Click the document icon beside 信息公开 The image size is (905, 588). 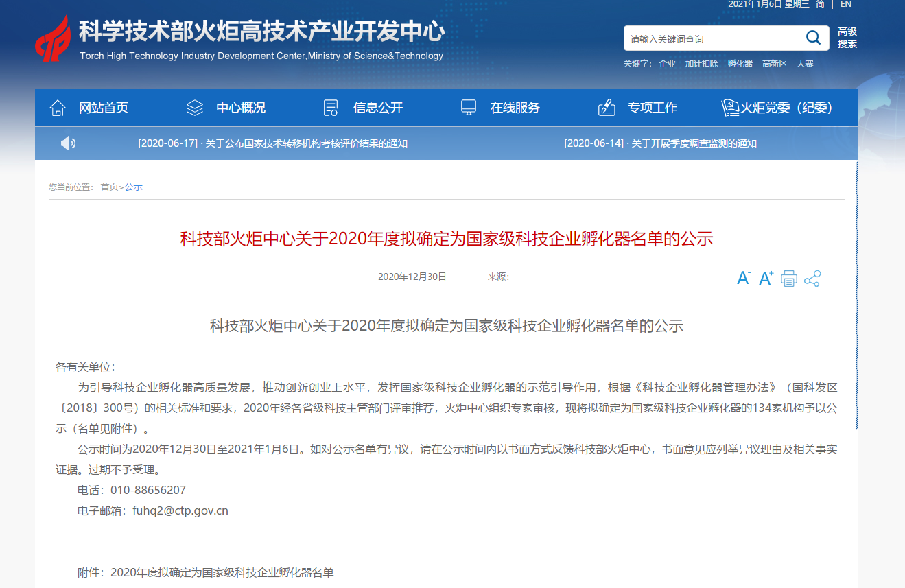coord(330,107)
